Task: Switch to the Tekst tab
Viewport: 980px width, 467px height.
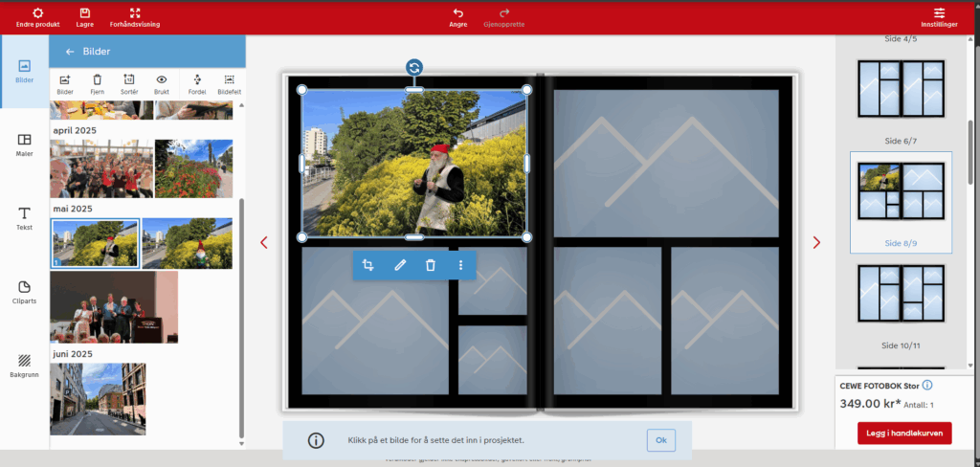Action: (x=25, y=218)
